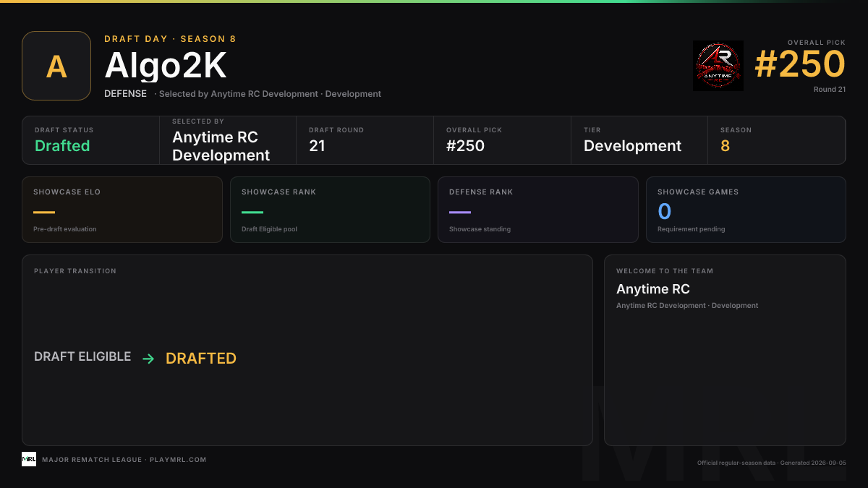Click the Tier value Development
The width and height of the screenshot is (868, 488).
[632, 146]
